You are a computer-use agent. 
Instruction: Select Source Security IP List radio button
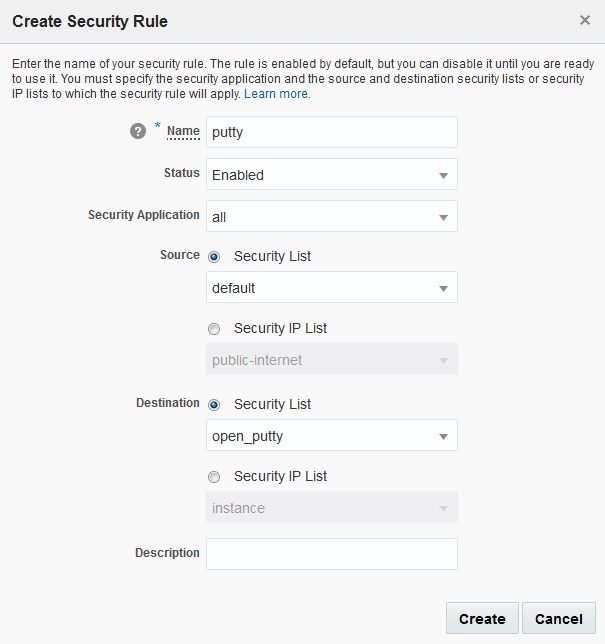click(214, 329)
